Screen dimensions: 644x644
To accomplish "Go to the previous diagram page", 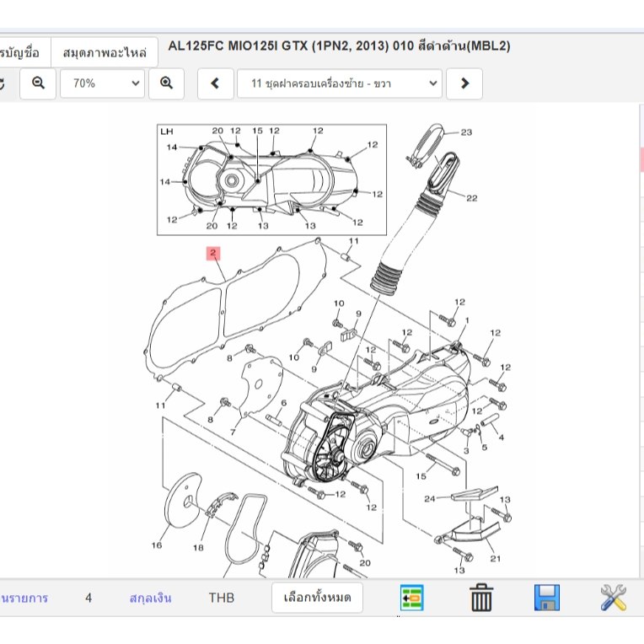I will (215, 83).
